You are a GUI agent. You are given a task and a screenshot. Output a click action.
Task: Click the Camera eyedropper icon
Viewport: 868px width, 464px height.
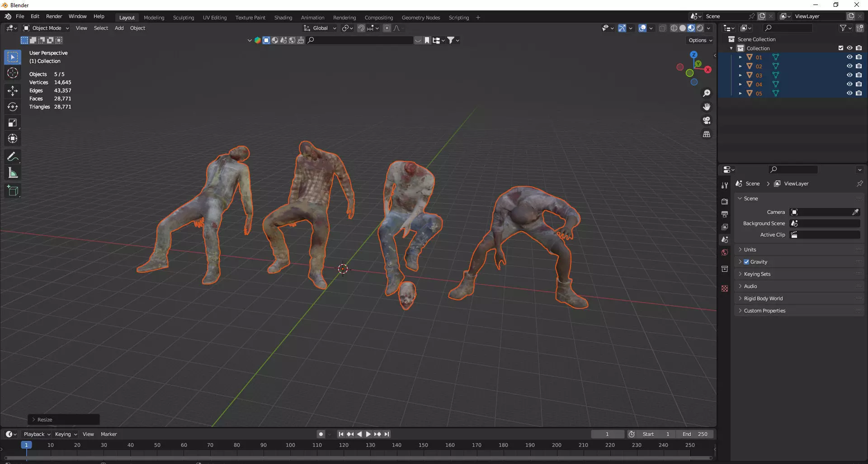pos(855,212)
